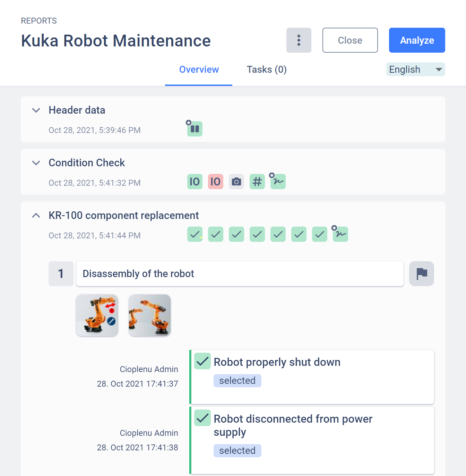Screen dimensions: 466x476
Task: Click the Analyze button
Action: [417, 40]
